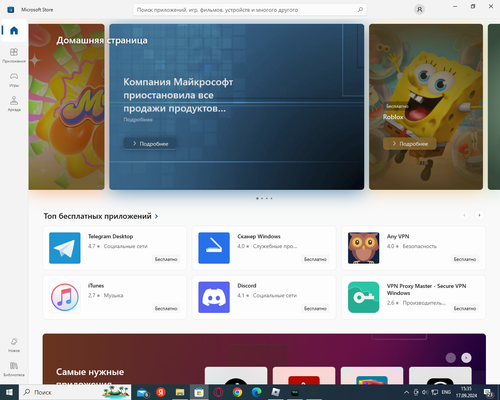Click Бесплатно on Any VPN card
The width and height of the screenshot is (500, 400).
coord(465,259)
